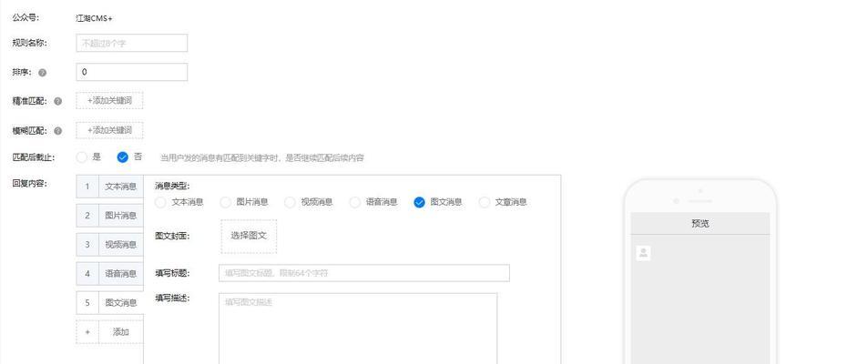Add keyword for 模糊匹配
Image resolution: width=868 pixels, height=364 pixels.
point(109,130)
